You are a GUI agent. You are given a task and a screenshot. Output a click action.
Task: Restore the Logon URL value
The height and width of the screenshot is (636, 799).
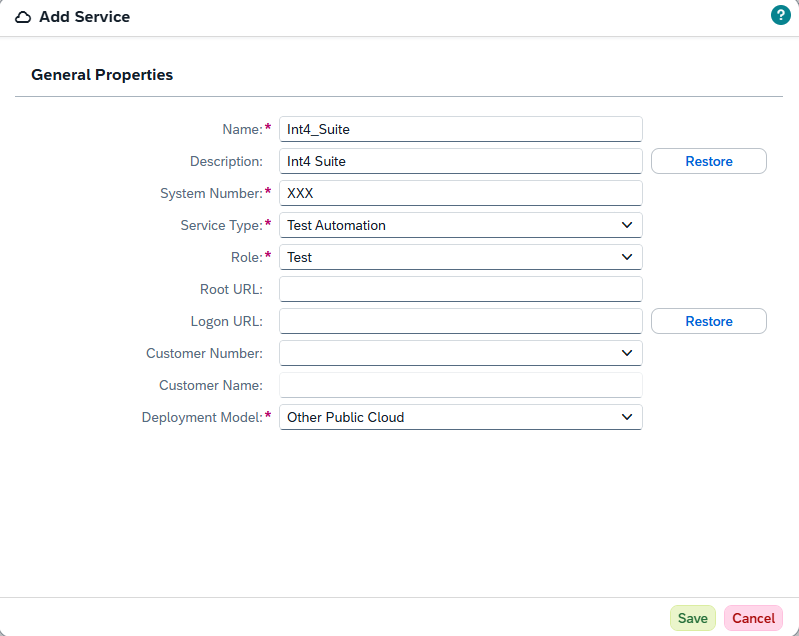coord(709,322)
